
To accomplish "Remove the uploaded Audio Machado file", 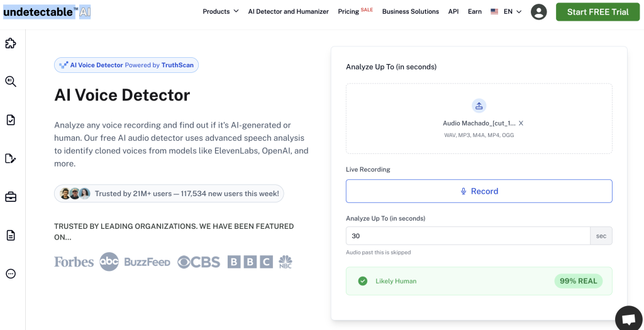I will (x=521, y=124).
